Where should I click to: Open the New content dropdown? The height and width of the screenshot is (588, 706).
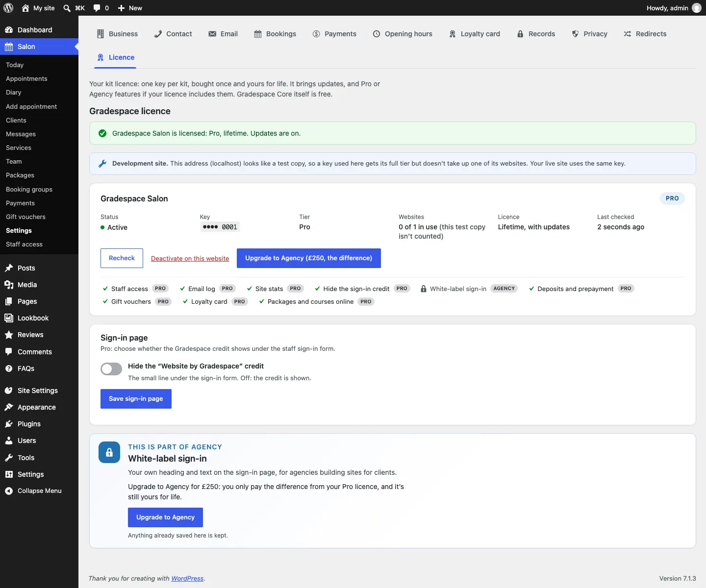tap(130, 8)
